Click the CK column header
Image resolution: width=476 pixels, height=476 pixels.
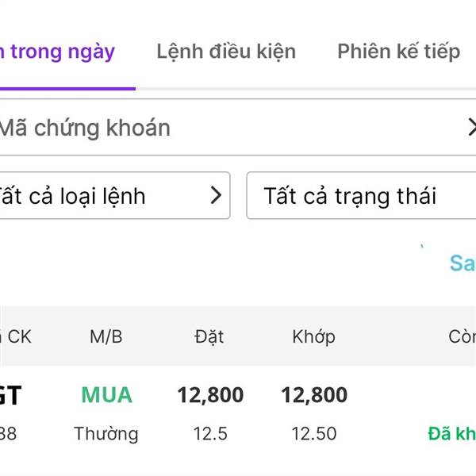click(x=17, y=336)
